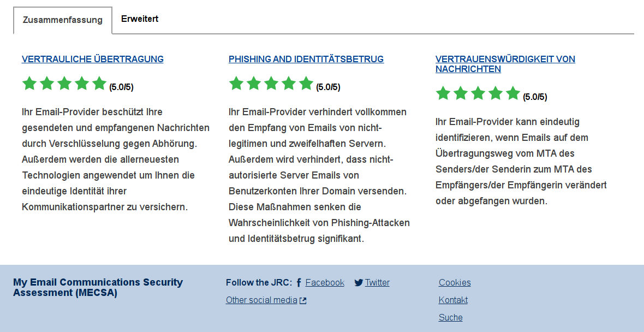Select the Zusammenfassung tab
The width and height of the screenshot is (644, 332).
click(x=63, y=20)
